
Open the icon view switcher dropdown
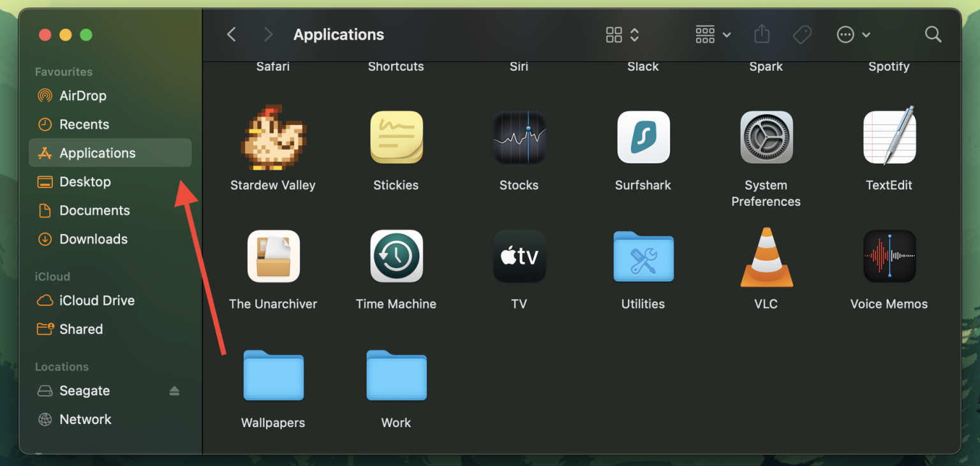622,34
